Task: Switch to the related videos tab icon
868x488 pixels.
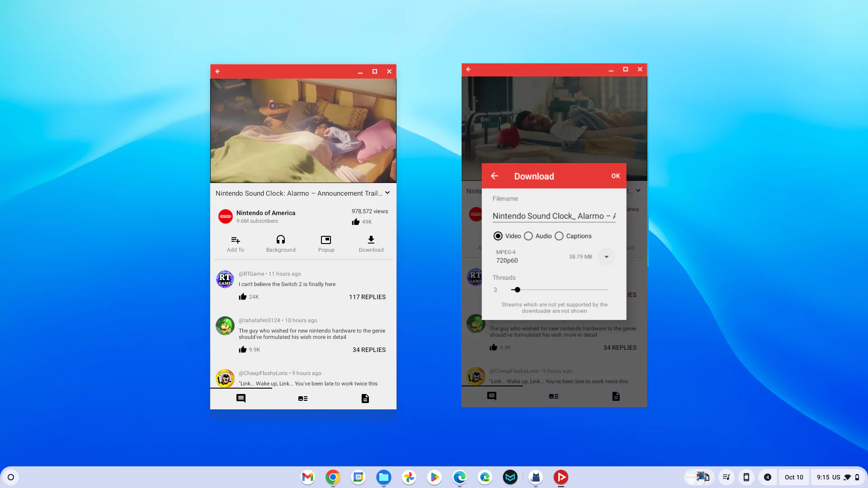Action: click(303, 399)
